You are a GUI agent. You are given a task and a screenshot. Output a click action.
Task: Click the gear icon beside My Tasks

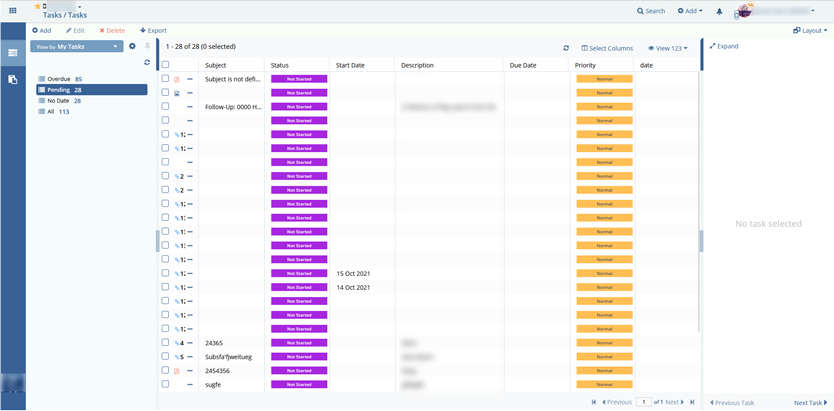[132, 46]
